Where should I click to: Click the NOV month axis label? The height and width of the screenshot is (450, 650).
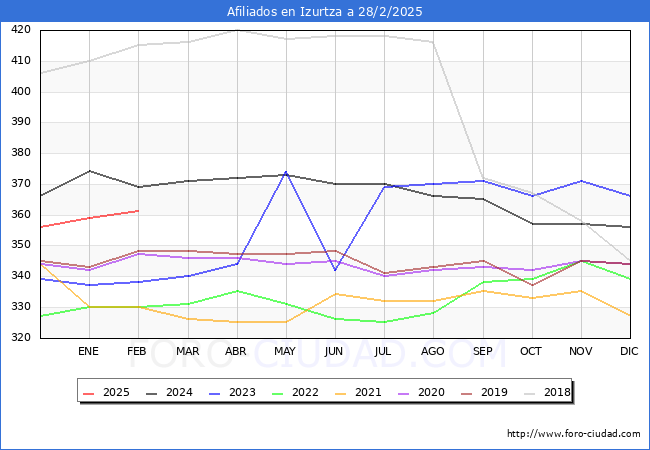point(580,351)
